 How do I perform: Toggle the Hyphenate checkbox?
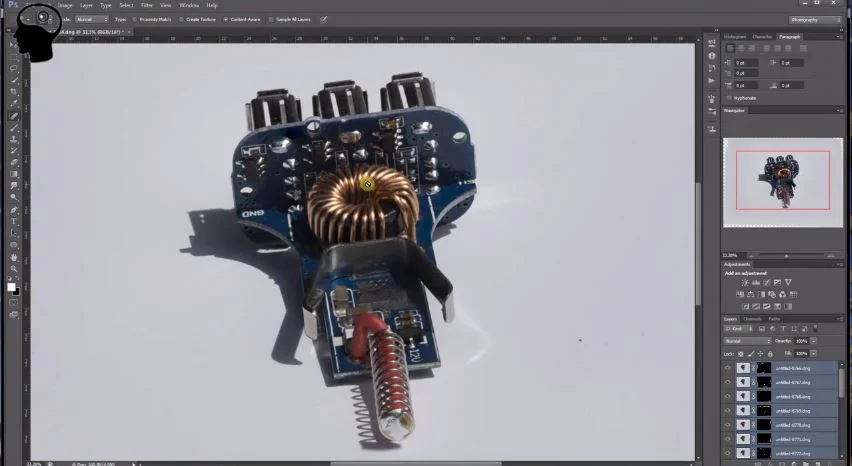point(729,98)
